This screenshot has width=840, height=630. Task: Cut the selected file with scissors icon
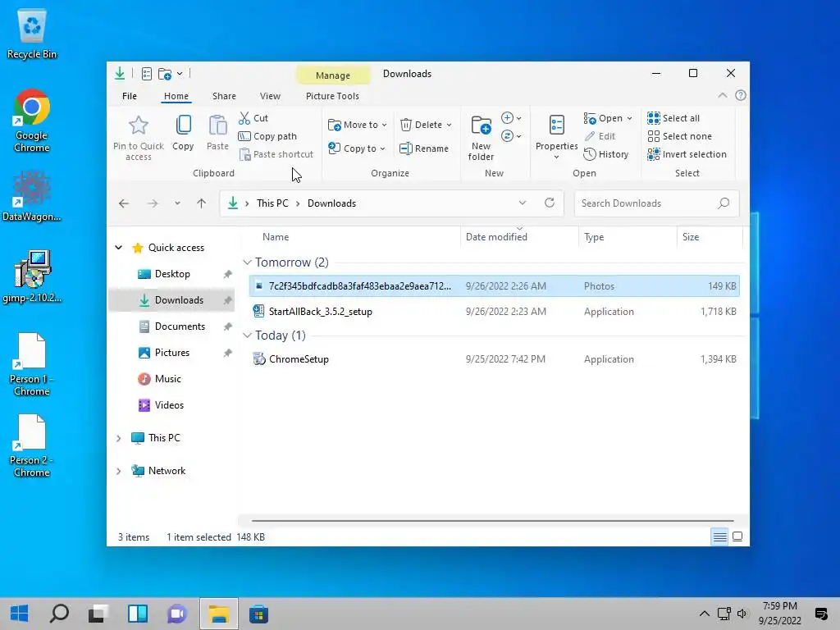244,118
